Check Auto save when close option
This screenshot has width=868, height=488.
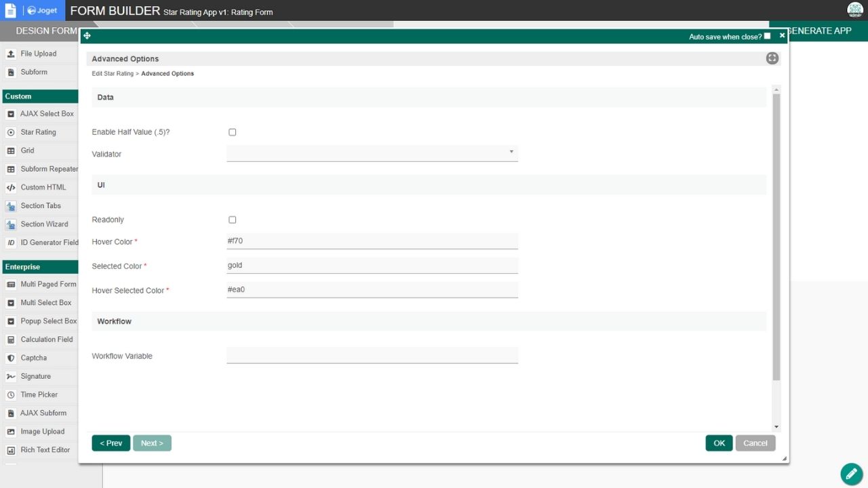pos(767,36)
